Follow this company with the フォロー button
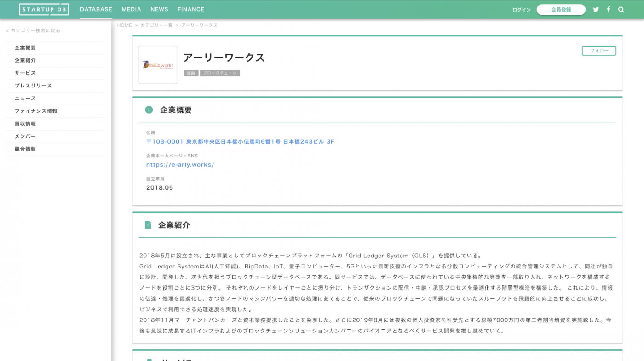644x361 pixels. coord(599,51)
